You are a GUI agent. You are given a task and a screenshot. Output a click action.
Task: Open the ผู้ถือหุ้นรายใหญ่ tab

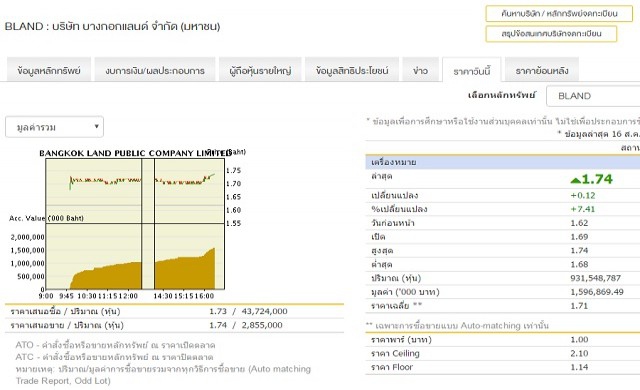tap(260, 70)
